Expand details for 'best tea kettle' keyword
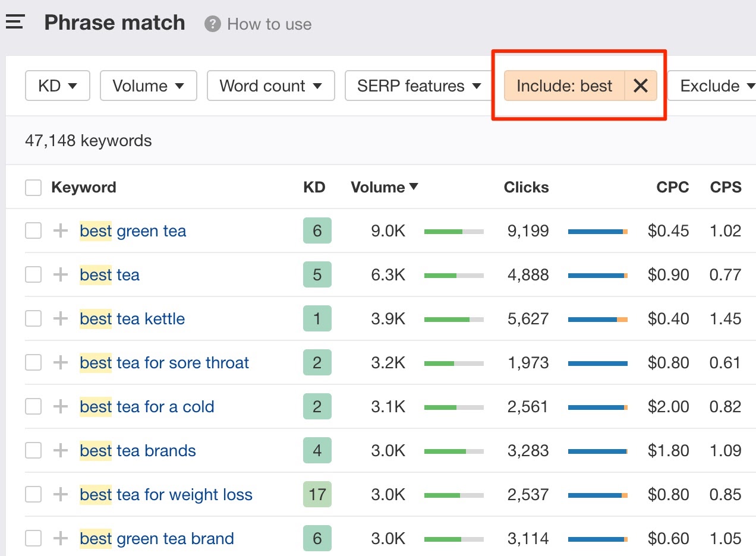 [x=59, y=318]
